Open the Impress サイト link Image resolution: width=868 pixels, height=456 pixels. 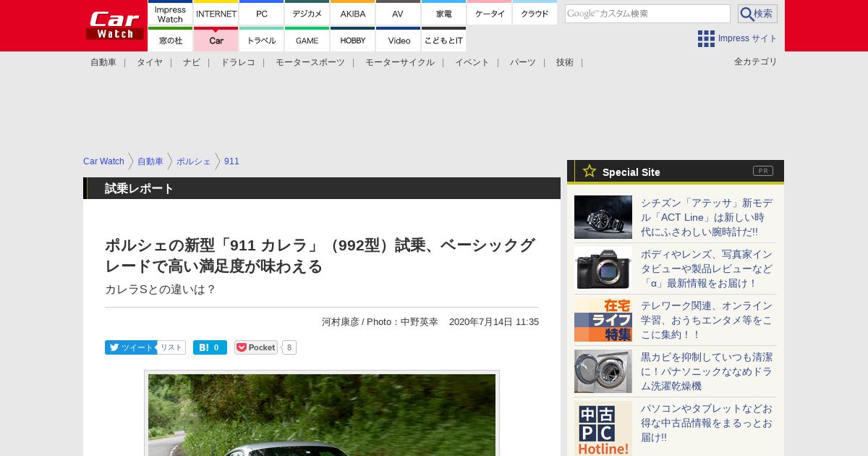tap(748, 38)
